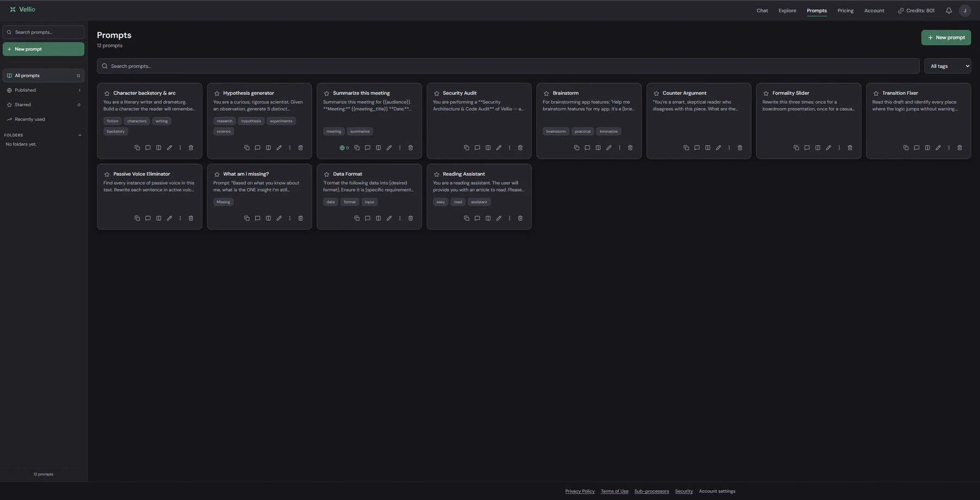The height and width of the screenshot is (500, 980).
Task: Delete the Security Audit prompt
Action: pyautogui.click(x=520, y=148)
